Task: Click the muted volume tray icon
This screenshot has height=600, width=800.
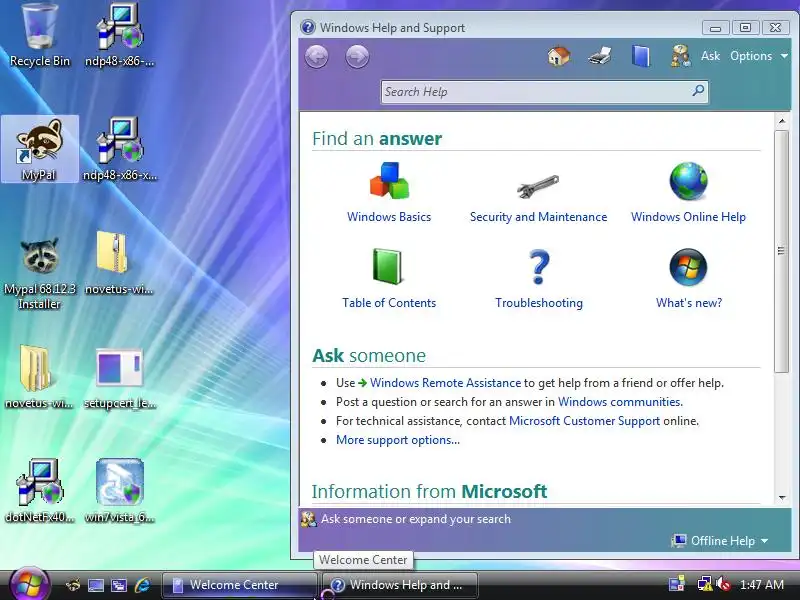Action: [x=723, y=584]
